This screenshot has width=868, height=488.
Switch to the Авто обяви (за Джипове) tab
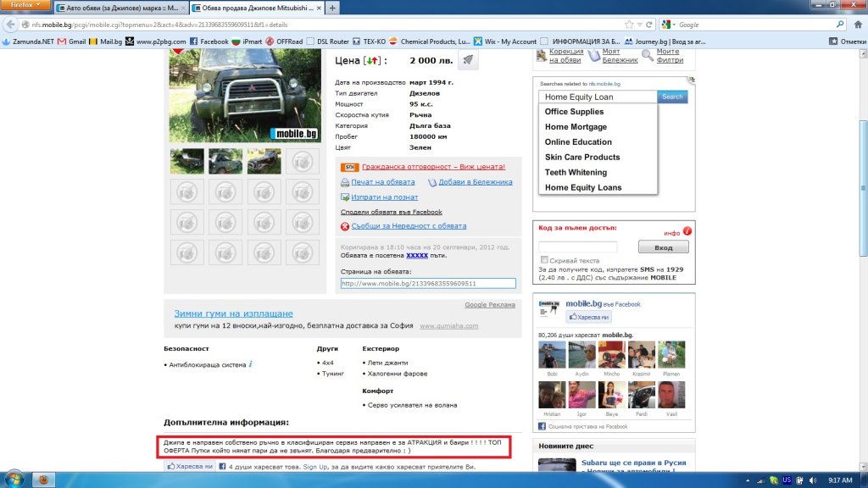pos(120,8)
